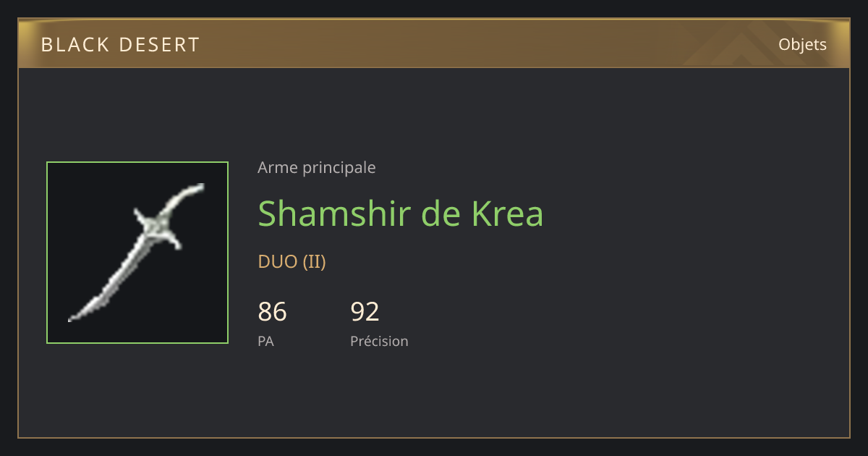
Task: Click the BLACK DESERT header title
Action: tap(120, 45)
